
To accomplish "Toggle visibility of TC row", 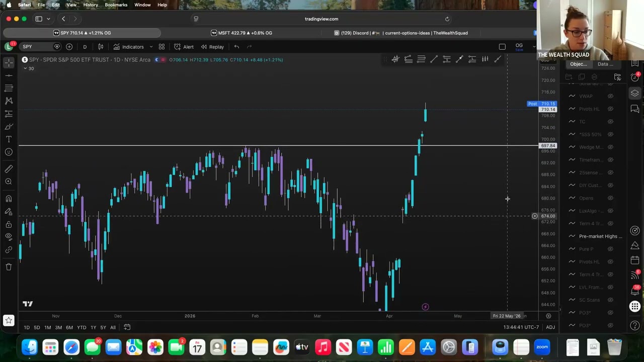I will tap(610, 122).
